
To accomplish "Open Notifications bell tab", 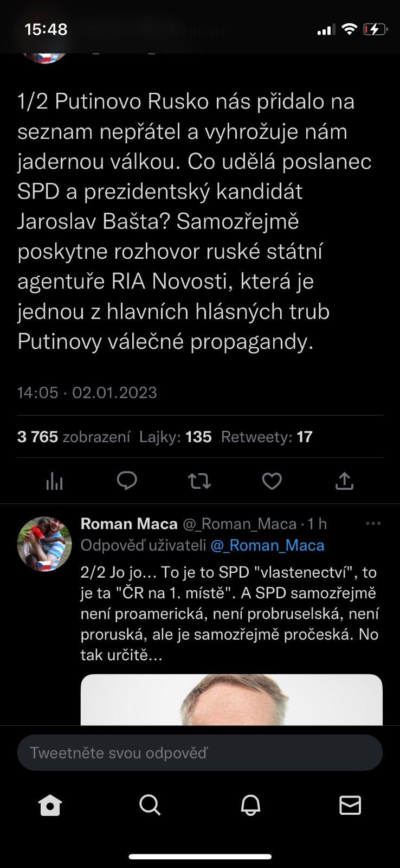I will point(250,805).
